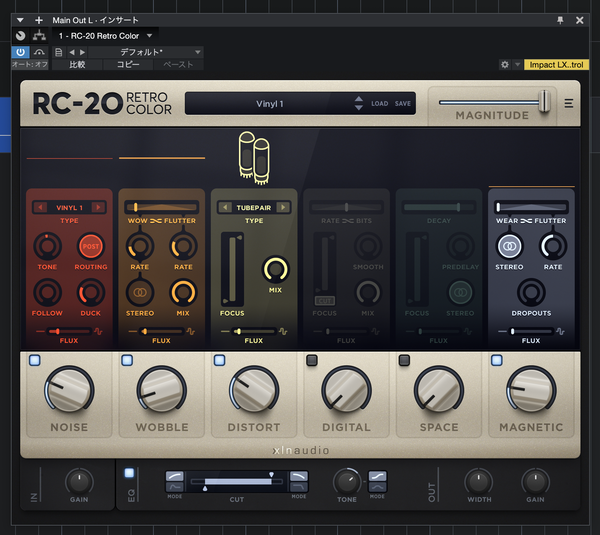Expand the RC-20 Retro Color plugin selector
The height and width of the screenshot is (535, 600).
(x=105, y=36)
